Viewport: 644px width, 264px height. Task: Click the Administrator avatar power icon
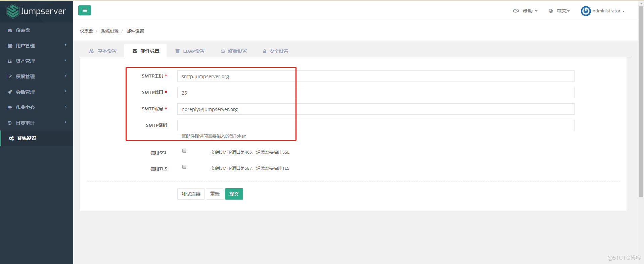click(x=586, y=11)
